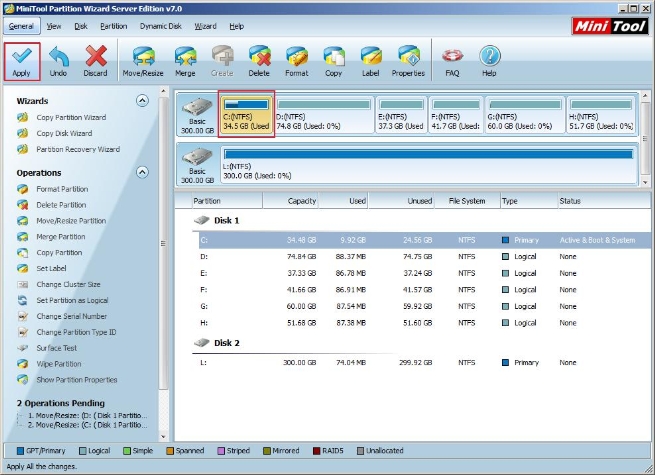Open the Help menu
Image resolution: width=655 pixels, height=475 pixels.
point(236,26)
